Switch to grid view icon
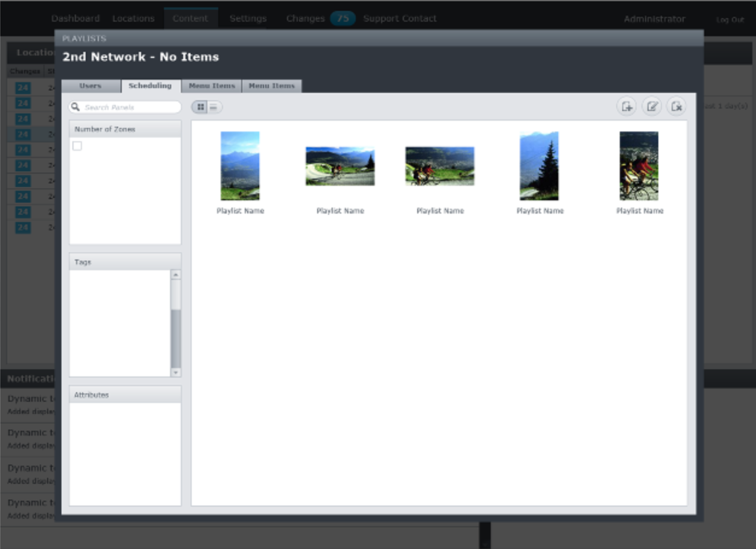Viewport: 756px width, 549px height. pyautogui.click(x=201, y=107)
